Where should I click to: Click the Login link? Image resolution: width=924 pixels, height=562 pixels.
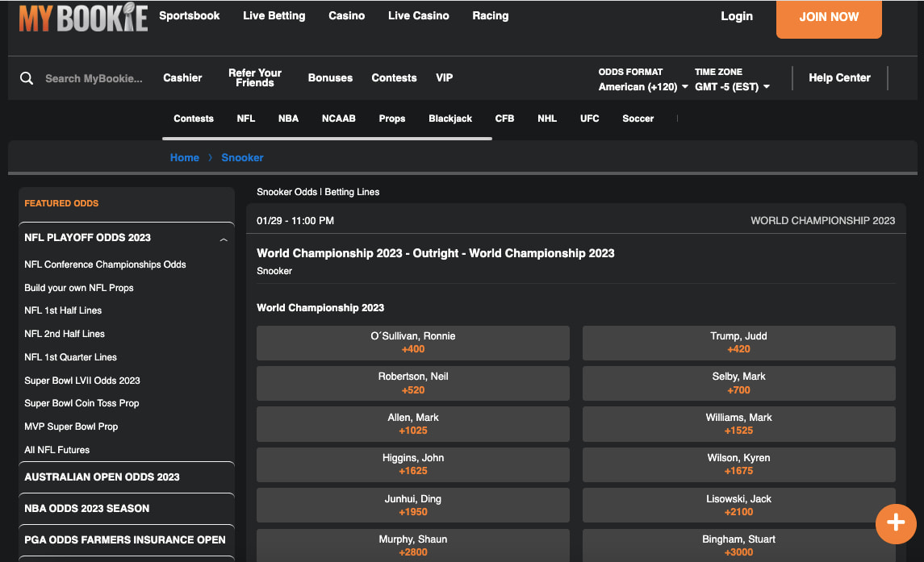(x=736, y=16)
